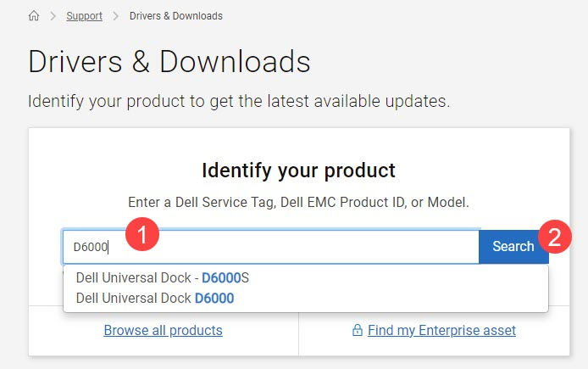
Task: Click the chevron right after the Support breadcrumb
Action: [115, 16]
